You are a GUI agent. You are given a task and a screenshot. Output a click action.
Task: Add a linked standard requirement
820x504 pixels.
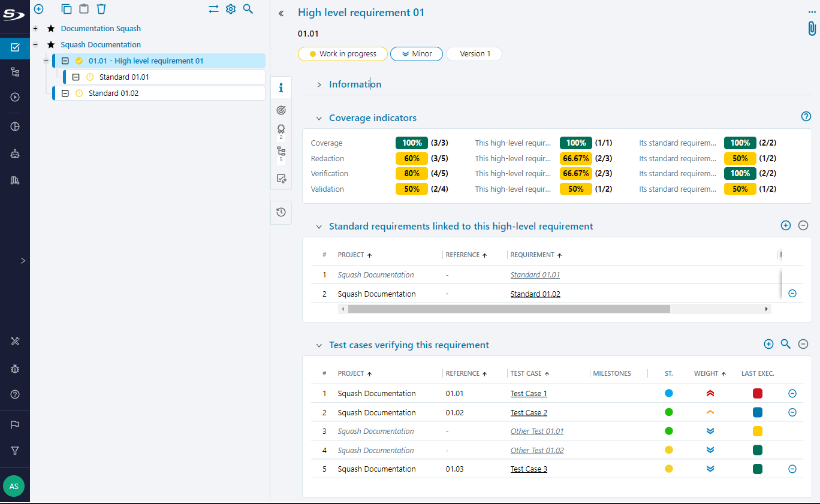pyautogui.click(x=786, y=225)
